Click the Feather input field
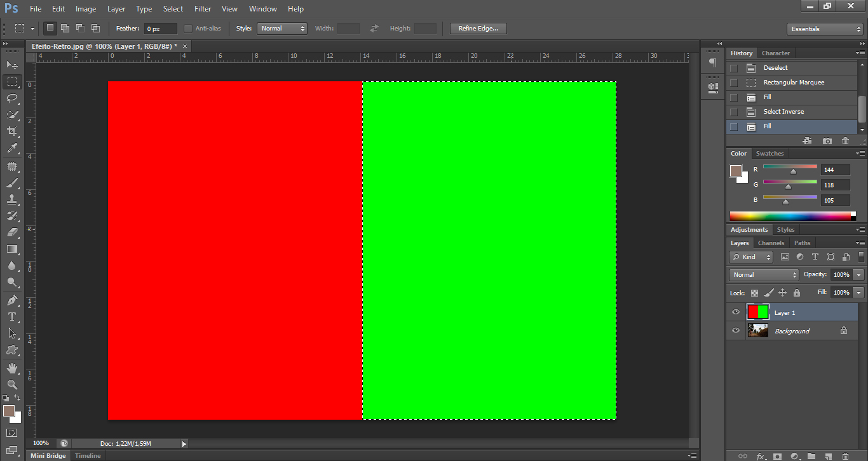 point(160,29)
